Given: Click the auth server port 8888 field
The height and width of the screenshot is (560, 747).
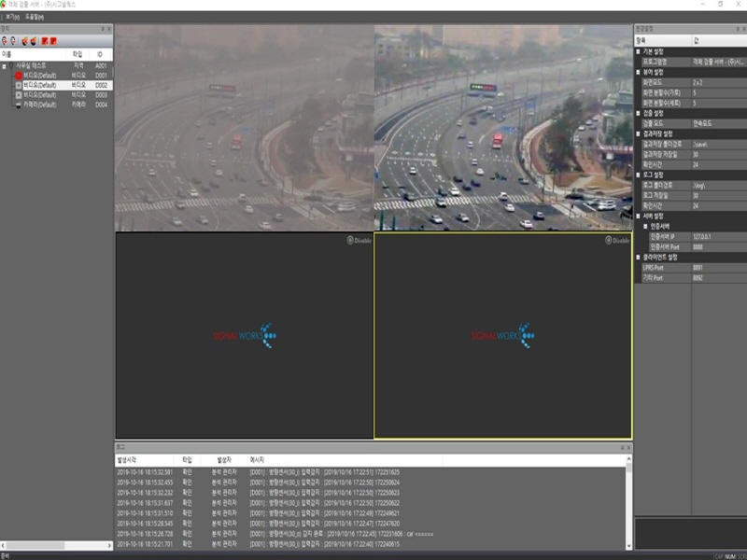Looking at the screenshot, I should [x=719, y=247].
